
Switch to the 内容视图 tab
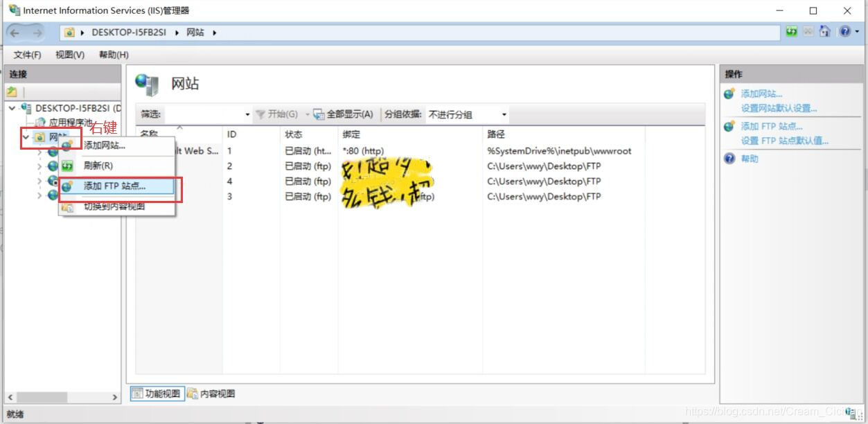(x=211, y=394)
